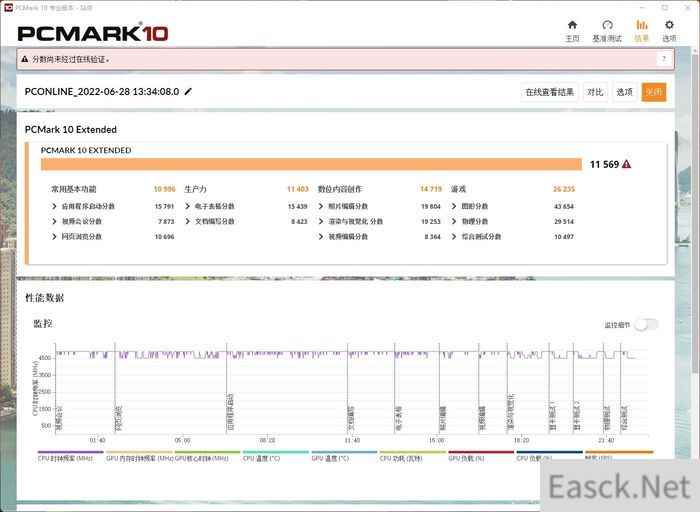Click the 视频会议 marker line in chart
This screenshot has width=700, height=512.
tap(55, 388)
